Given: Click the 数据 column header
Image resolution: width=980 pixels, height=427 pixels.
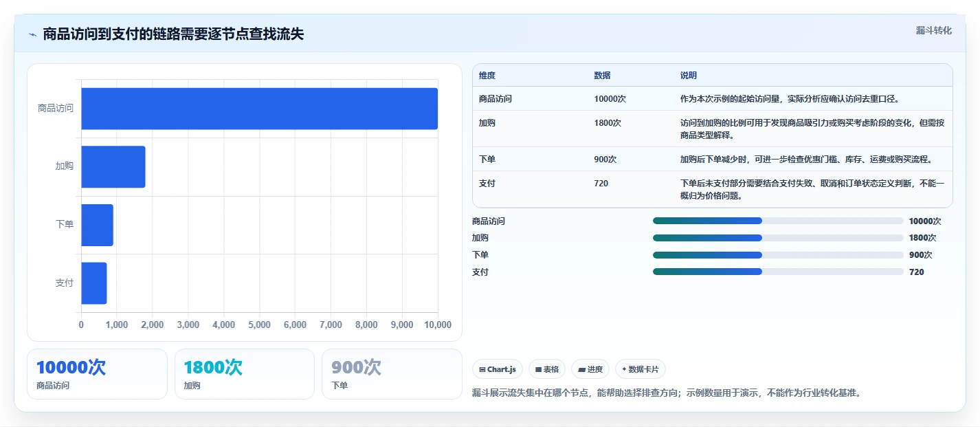Looking at the screenshot, I should tap(603, 76).
